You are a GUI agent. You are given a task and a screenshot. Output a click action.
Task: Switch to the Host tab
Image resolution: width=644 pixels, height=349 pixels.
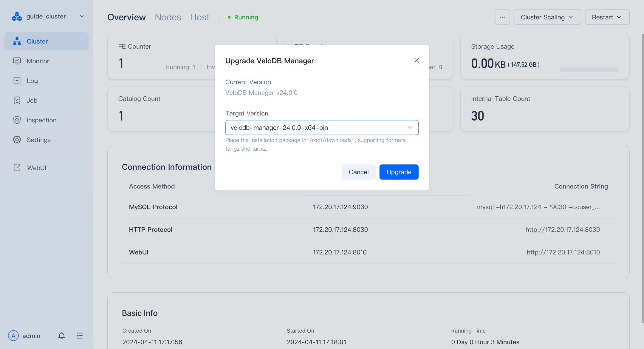pos(200,17)
